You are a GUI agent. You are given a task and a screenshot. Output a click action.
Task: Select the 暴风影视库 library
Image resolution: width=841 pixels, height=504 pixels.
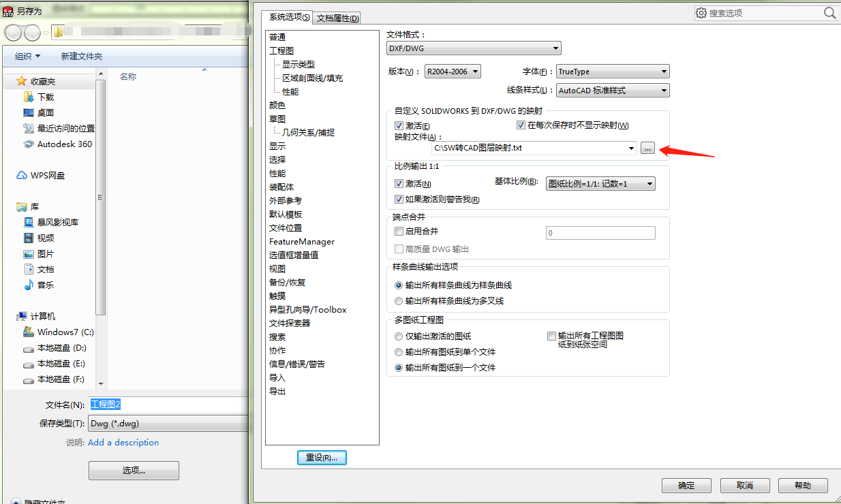[51, 222]
